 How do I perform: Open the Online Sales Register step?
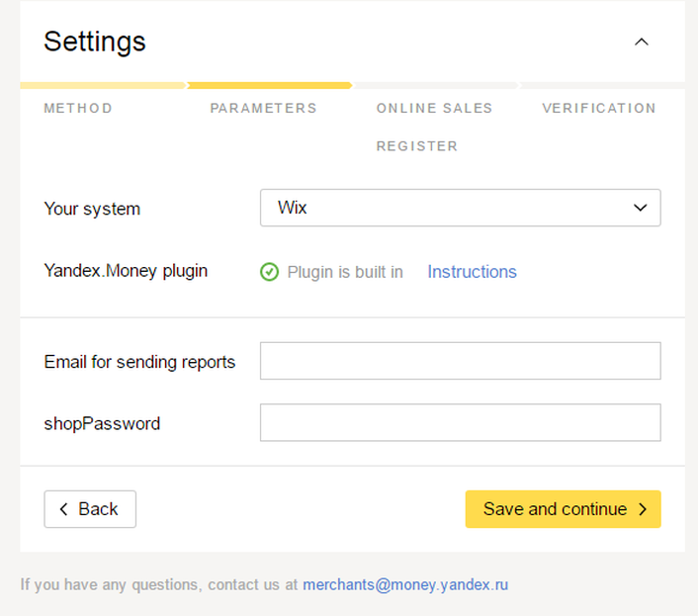434,127
